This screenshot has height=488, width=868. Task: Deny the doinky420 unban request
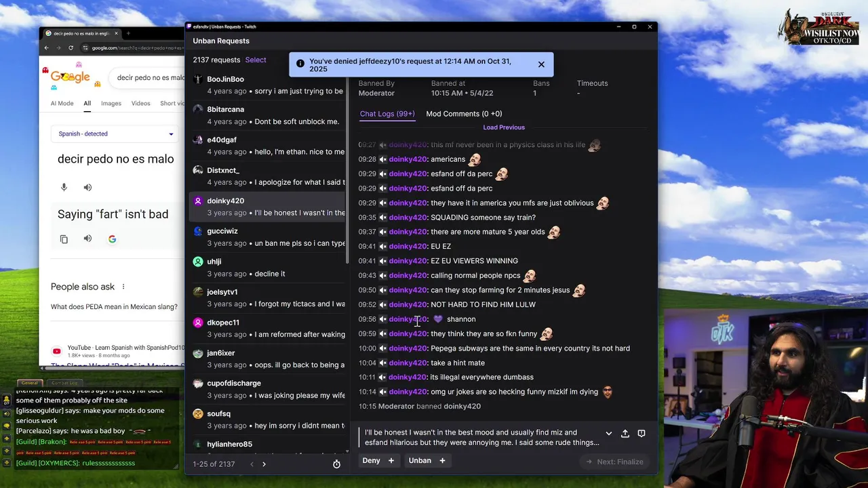[x=371, y=461]
